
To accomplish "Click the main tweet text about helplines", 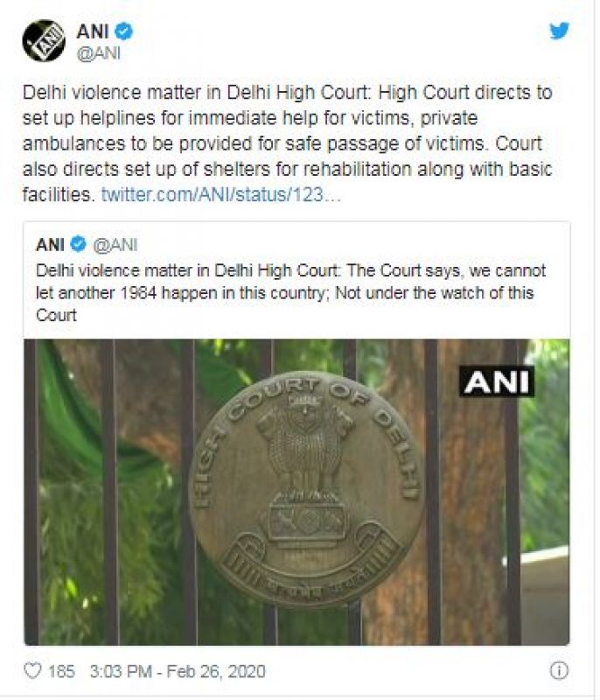I will pos(288,143).
